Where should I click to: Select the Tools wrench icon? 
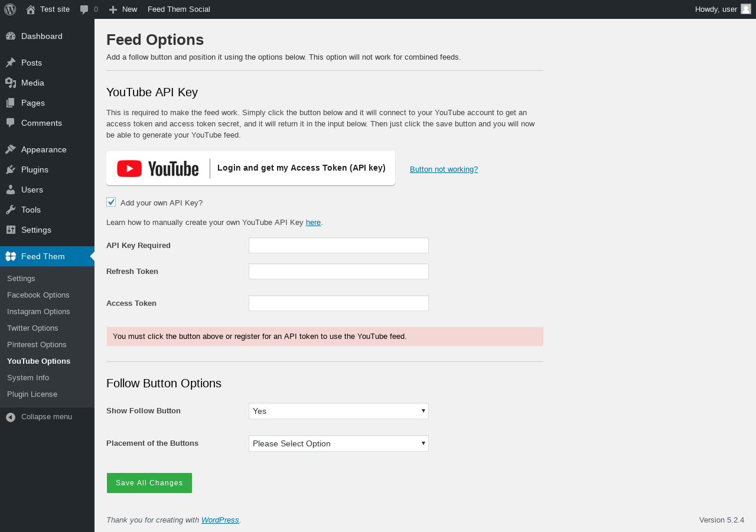pyautogui.click(x=11, y=210)
